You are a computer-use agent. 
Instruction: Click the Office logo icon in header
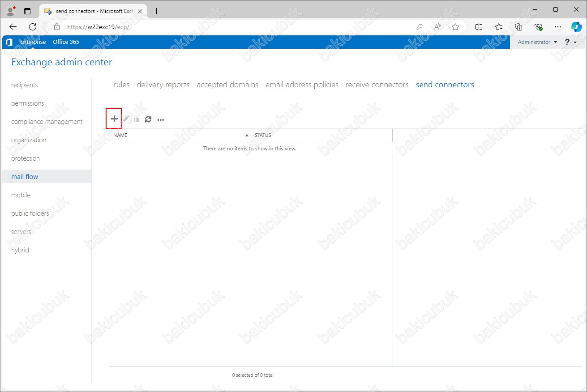click(x=9, y=42)
